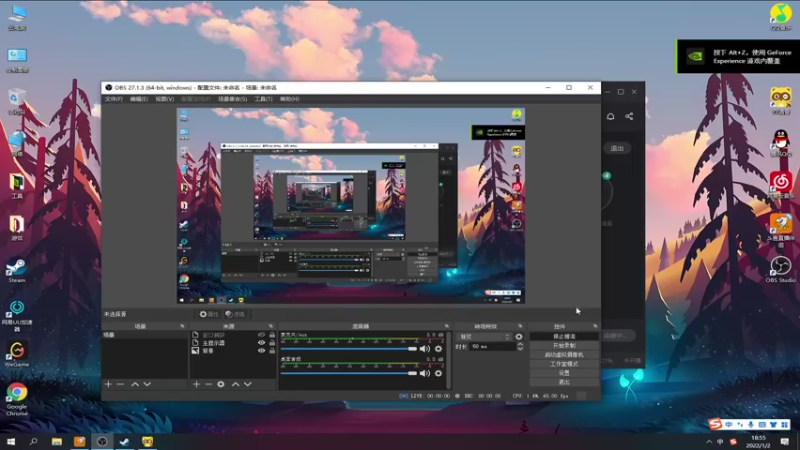Image resolution: width=800 pixels, height=450 pixels.
Task: Click the Steam icon in the taskbar
Action: click(124, 442)
